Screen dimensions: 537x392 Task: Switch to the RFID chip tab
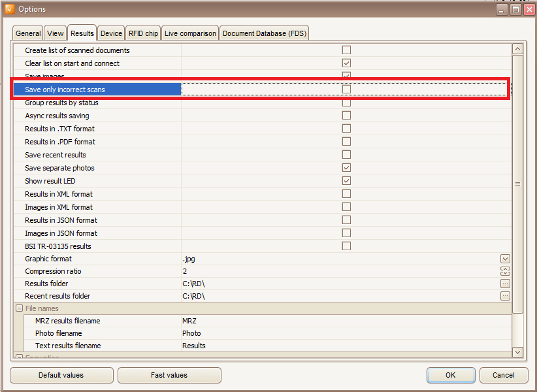coord(142,32)
